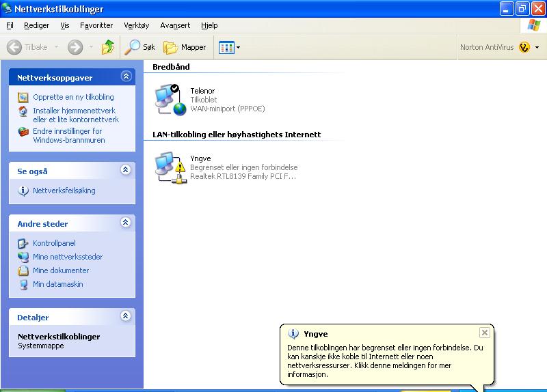Open the Tilbake history dropdown arrow
The image size is (547, 392).
click(x=56, y=46)
